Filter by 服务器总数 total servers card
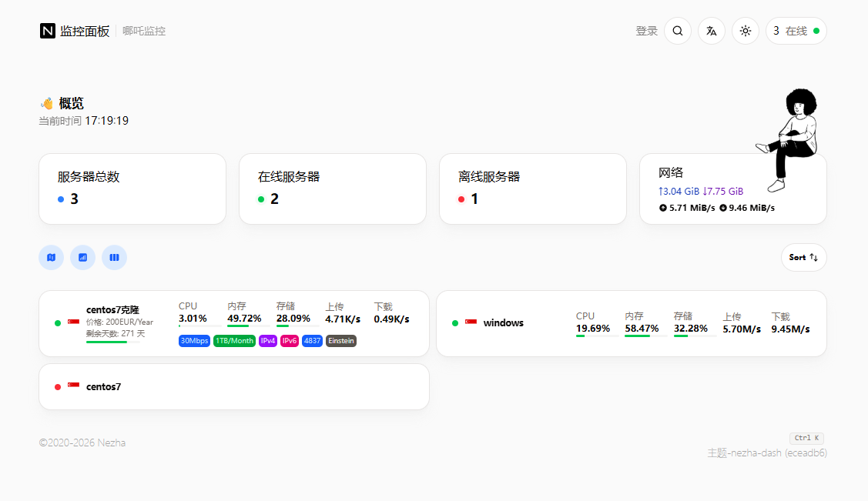This screenshot has height=501, width=868. 132,189
